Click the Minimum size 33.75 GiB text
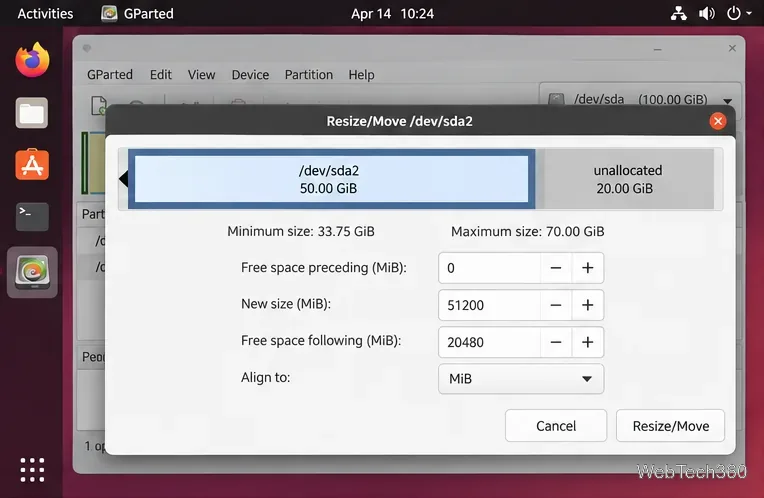This screenshot has width=764, height=498. (301, 231)
